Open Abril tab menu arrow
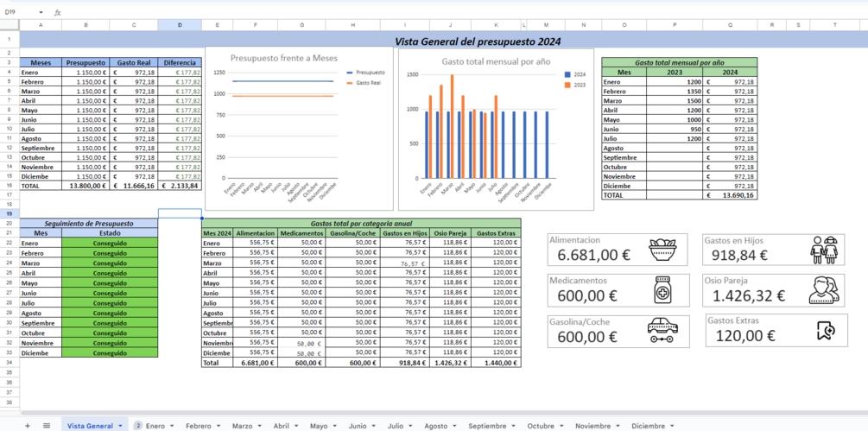The image size is (868, 431). pos(297,426)
